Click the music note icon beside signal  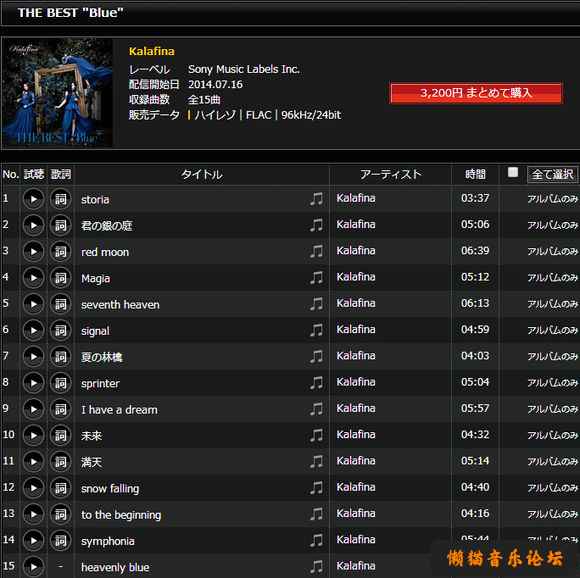coord(317,330)
